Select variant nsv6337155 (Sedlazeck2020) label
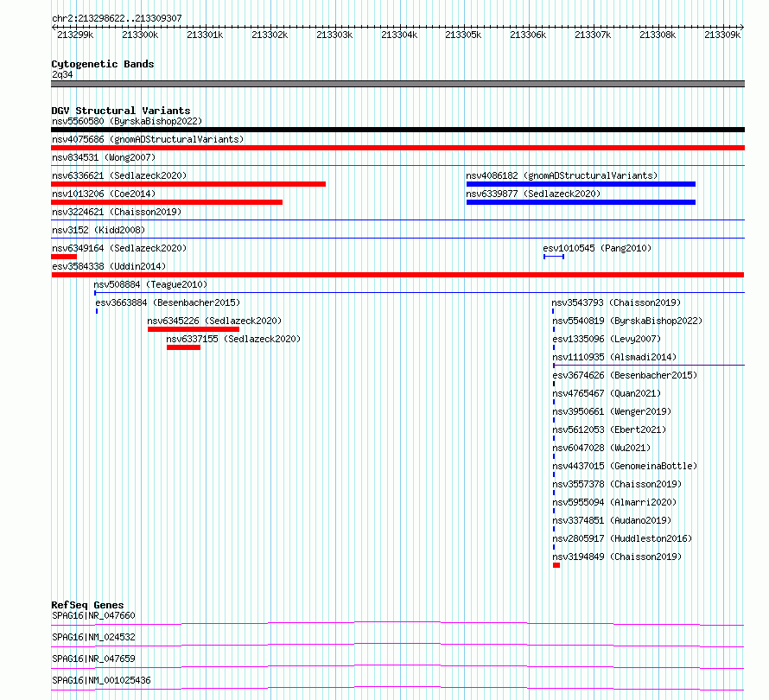Screen dimensions: 769x700 point(233,339)
